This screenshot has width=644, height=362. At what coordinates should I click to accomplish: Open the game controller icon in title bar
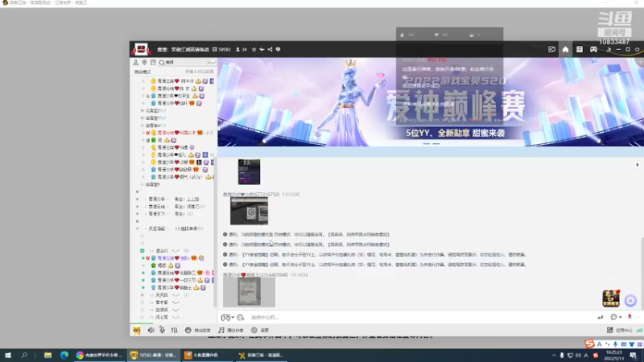pos(593,49)
